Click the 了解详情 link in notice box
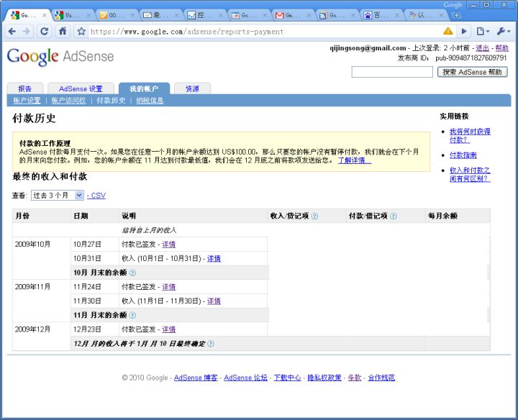This screenshot has height=420, width=518. coord(355,160)
